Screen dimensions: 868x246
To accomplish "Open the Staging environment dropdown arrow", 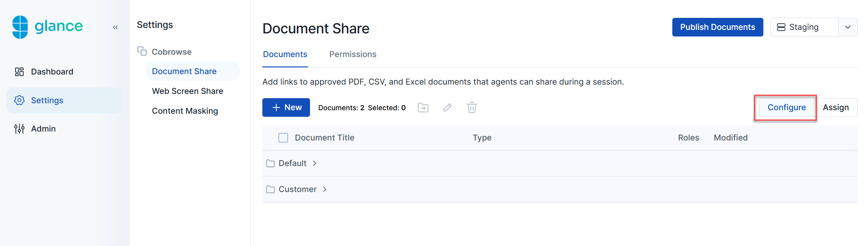I will 847,27.
